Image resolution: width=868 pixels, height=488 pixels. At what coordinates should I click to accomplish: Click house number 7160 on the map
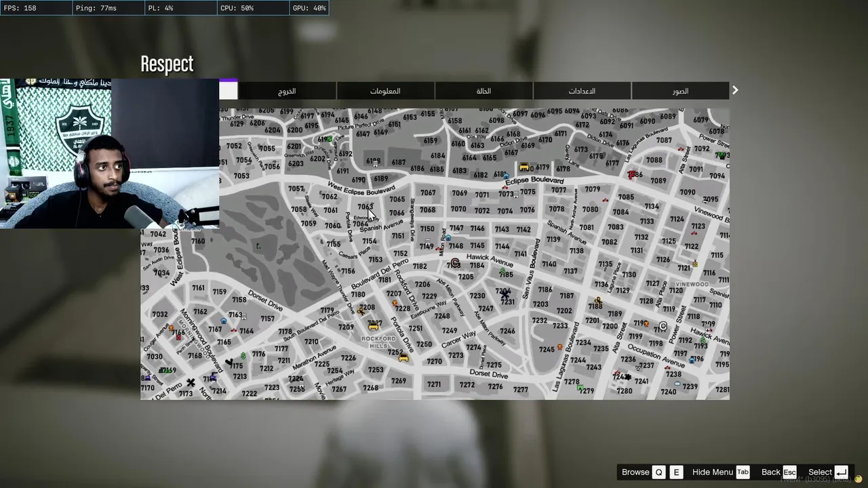click(x=198, y=241)
